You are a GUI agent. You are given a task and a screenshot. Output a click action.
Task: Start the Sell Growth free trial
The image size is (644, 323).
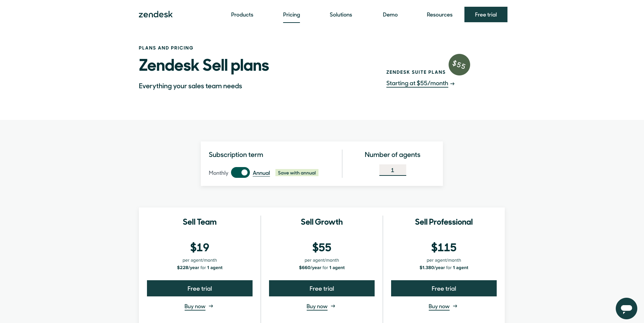click(x=321, y=288)
